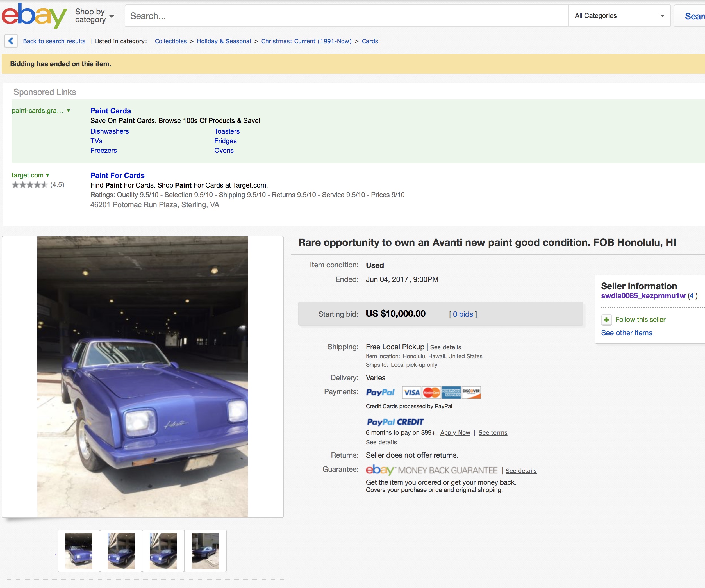Click See other items link
This screenshot has width=705, height=588.
coord(626,332)
